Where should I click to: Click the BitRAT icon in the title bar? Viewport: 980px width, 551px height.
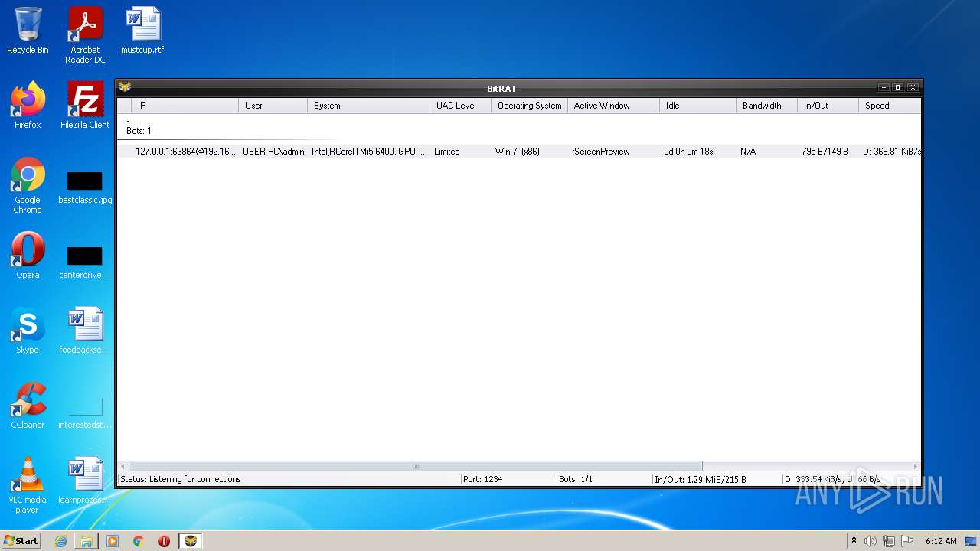[x=125, y=87]
